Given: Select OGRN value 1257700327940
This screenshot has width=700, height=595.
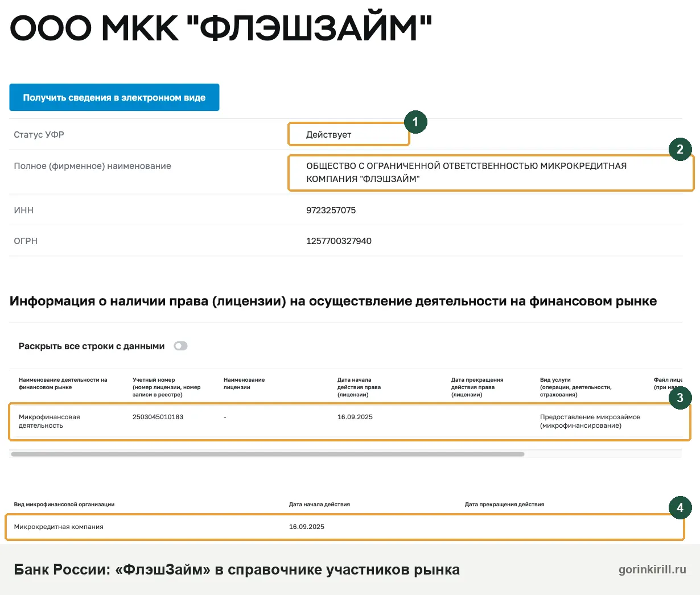Looking at the screenshot, I should tap(339, 241).
